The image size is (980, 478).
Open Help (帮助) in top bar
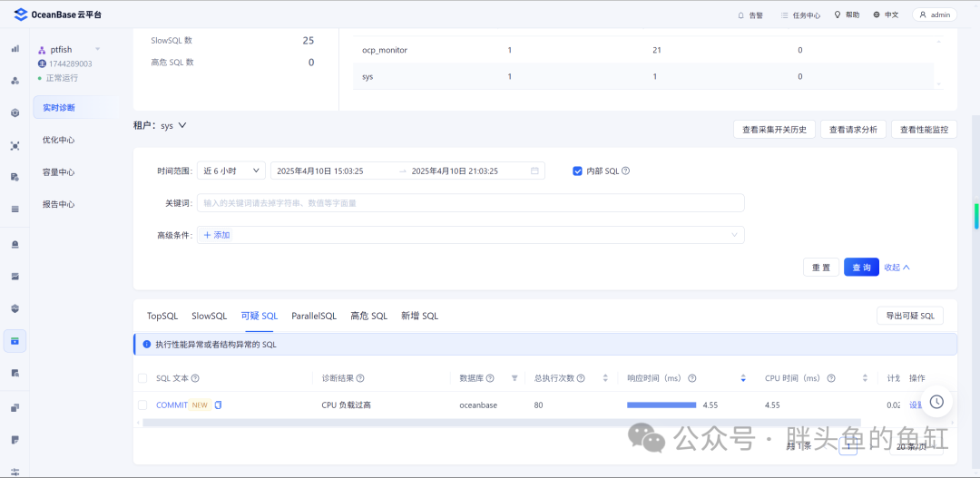[x=847, y=15]
